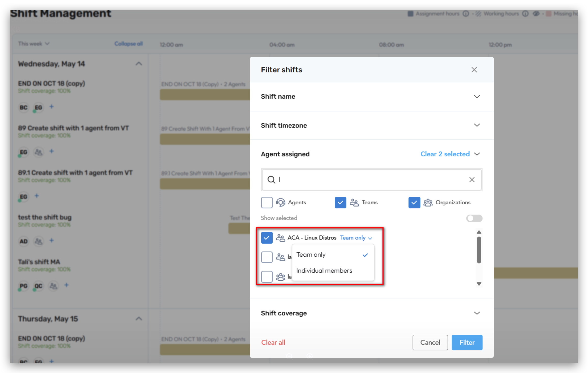Select Team only menu option
The image size is (588, 373).
click(311, 255)
